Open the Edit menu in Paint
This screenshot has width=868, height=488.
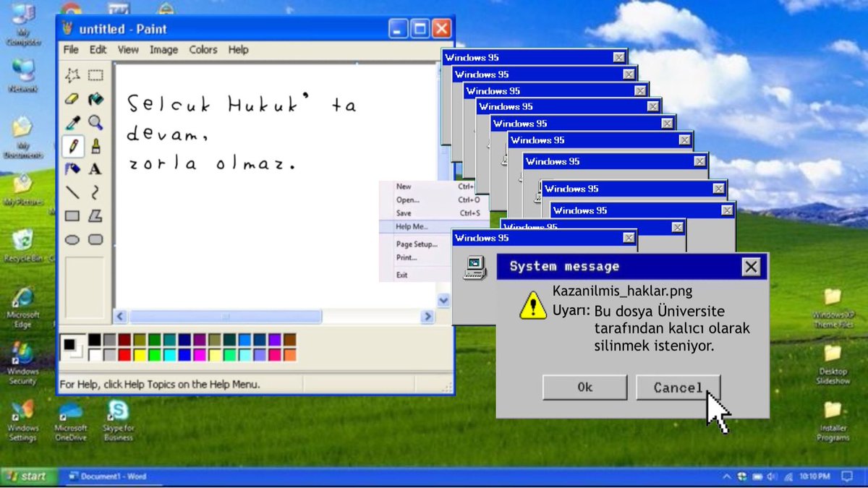(x=98, y=50)
